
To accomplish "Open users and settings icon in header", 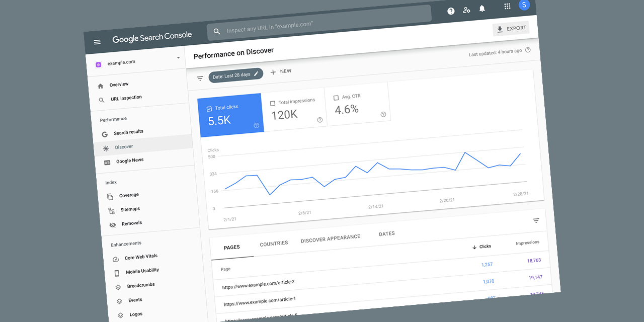I will click(466, 10).
